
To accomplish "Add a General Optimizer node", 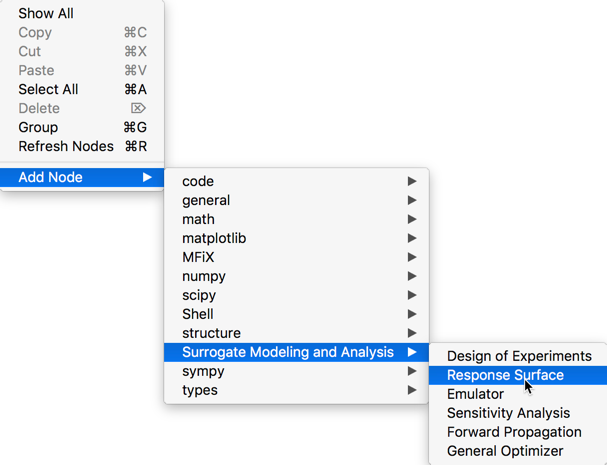I will pyautogui.click(x=505, y=451).
